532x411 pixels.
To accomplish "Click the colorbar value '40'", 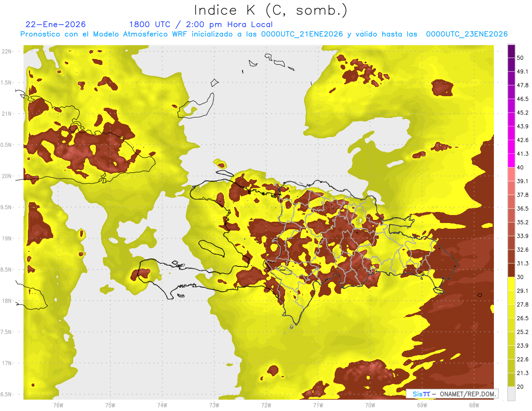I will 521,167.
